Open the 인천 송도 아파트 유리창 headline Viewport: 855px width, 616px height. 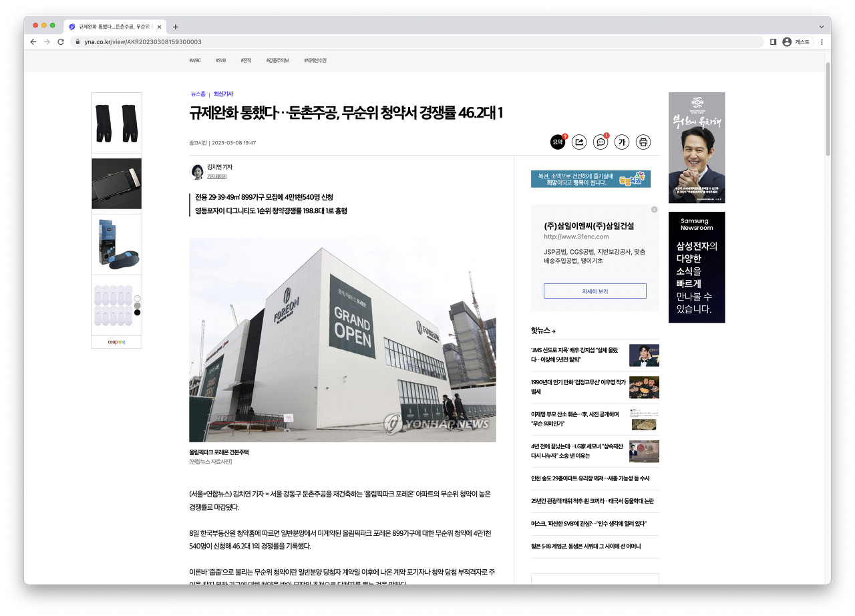pos(590,478)
